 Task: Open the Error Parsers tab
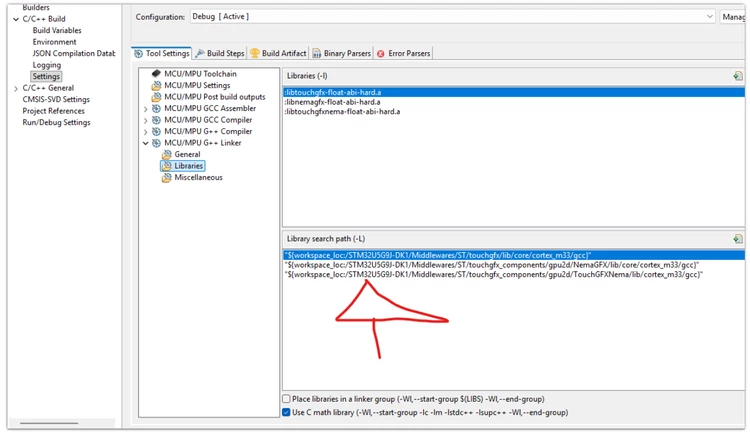click(403, 54)
